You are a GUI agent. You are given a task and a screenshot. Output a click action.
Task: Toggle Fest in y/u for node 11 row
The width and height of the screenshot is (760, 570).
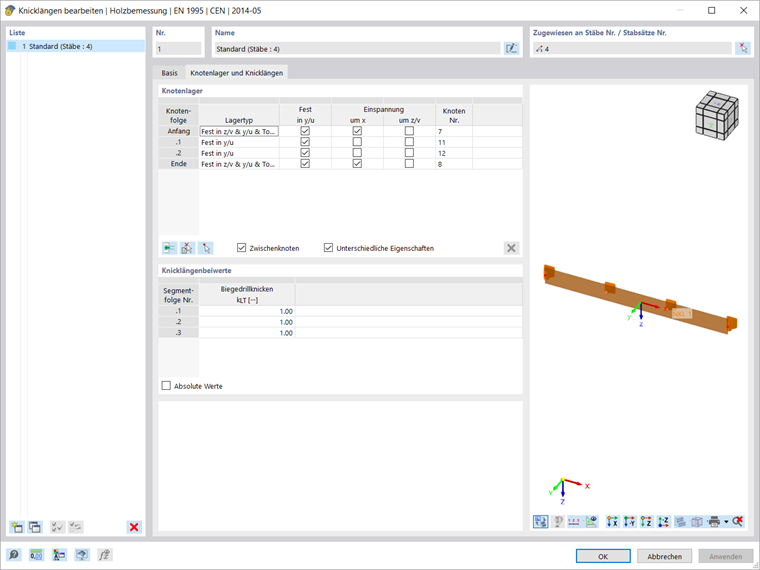pos(305,142)
